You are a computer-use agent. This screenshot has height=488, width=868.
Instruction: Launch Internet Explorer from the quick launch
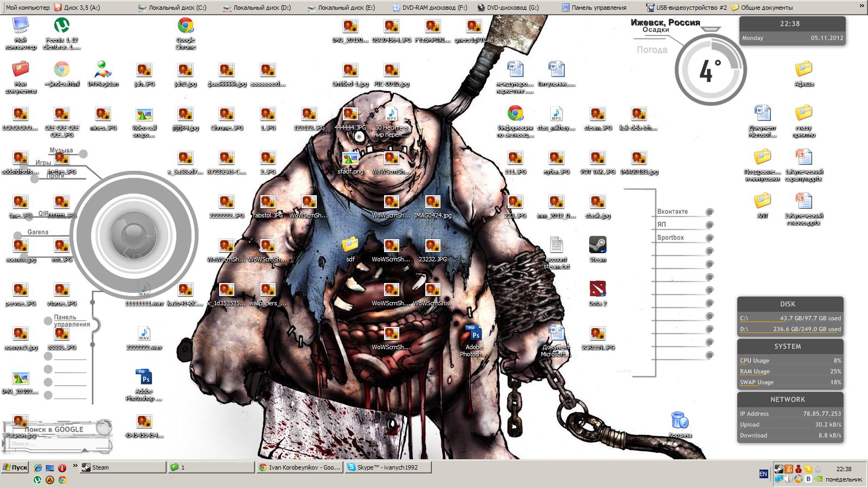[x=38, y=467]
